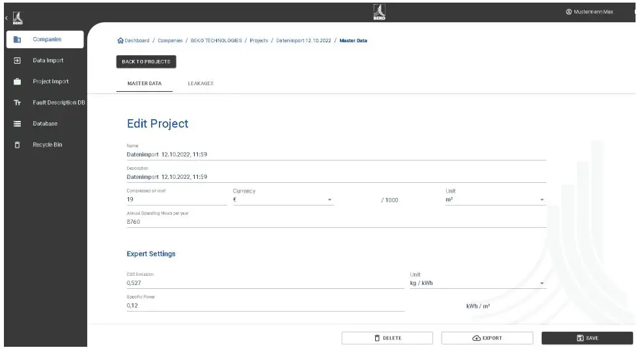The width and height of the screenshot is (644, 352).
Task: Go to Companies via breadcrumb
Action: click(170, 40)
